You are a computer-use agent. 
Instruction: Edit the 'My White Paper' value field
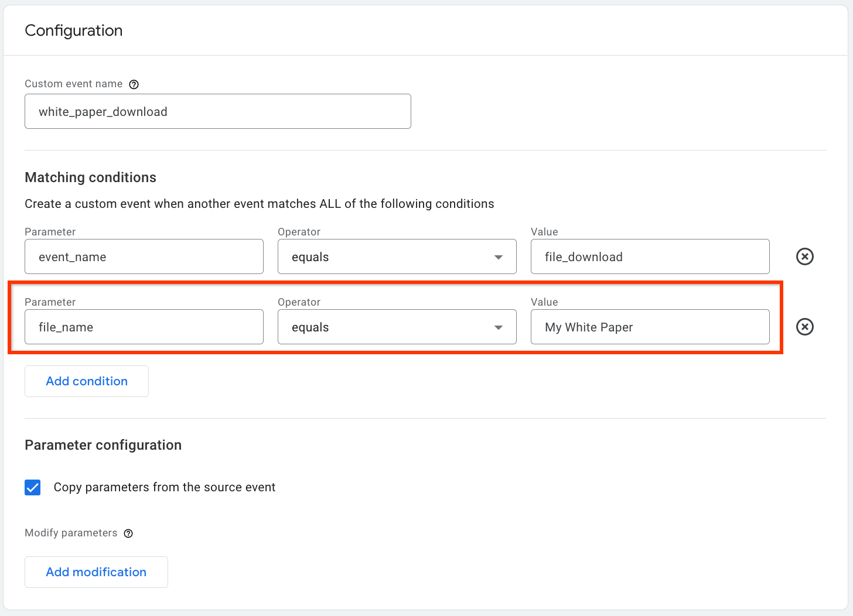pyautogui.click(x=650, y=327)
